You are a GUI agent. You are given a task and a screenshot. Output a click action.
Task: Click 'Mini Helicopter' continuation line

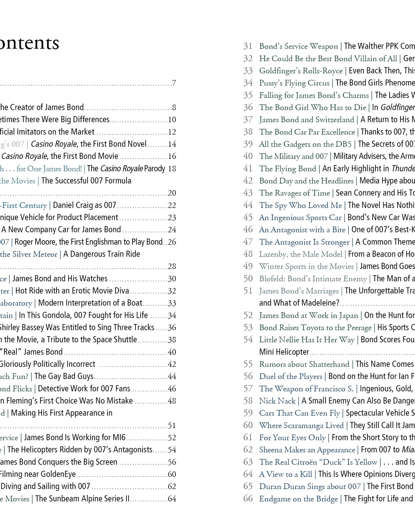click(x=284, y=352)
